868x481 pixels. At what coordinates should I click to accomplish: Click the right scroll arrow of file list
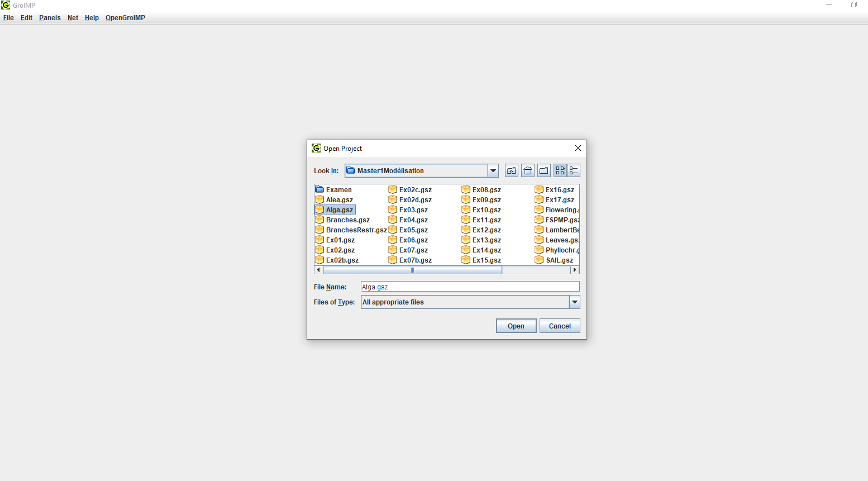(x=574, y=270)
